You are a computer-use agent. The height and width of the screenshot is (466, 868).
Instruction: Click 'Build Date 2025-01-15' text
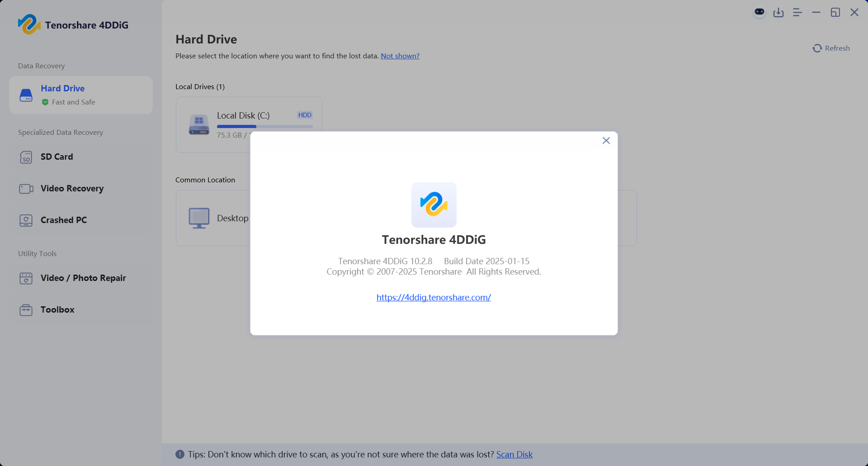(x=486, y=261)
